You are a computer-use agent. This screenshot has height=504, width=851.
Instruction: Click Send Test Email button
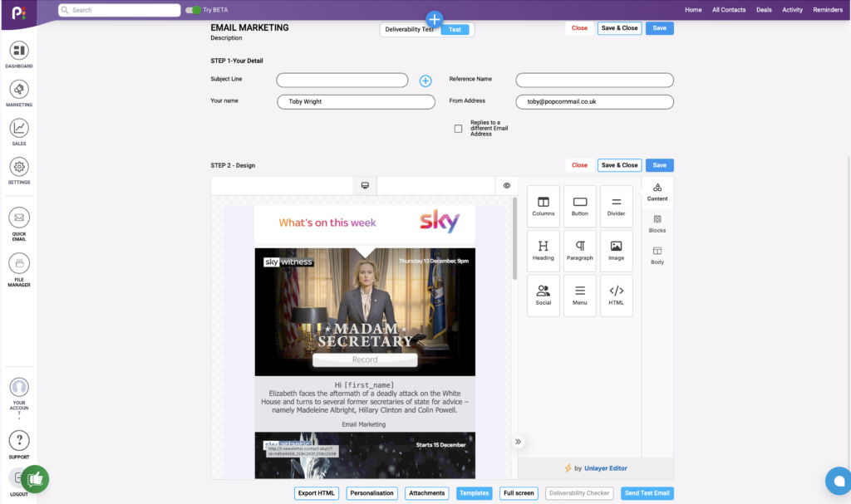[647, 493]
